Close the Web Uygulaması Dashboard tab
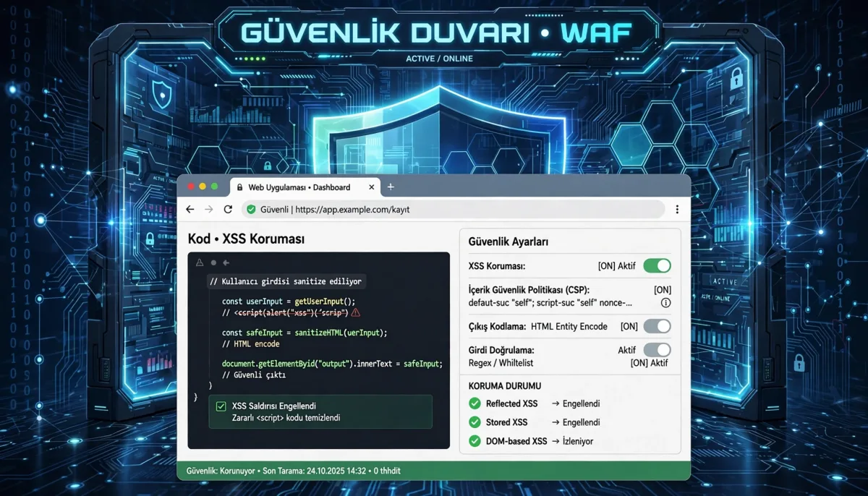Screen dimensions: 868x496 (372, 187)
